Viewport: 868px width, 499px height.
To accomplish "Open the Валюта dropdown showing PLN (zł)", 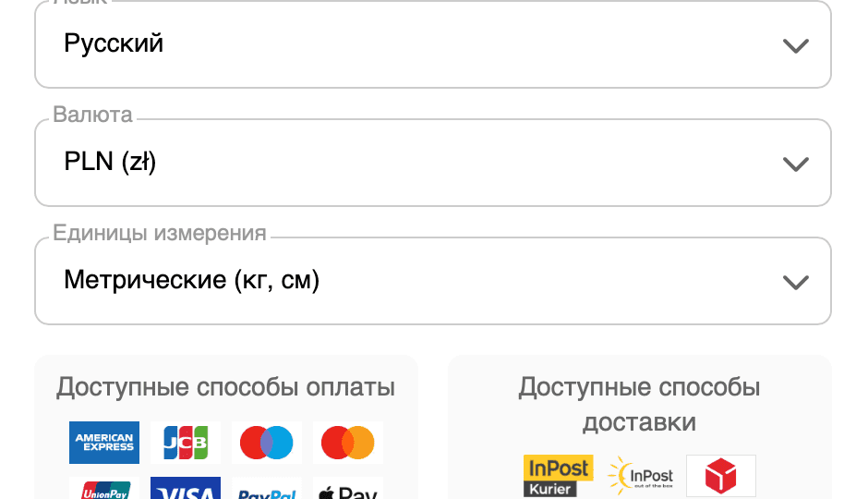I will [433, 163].
